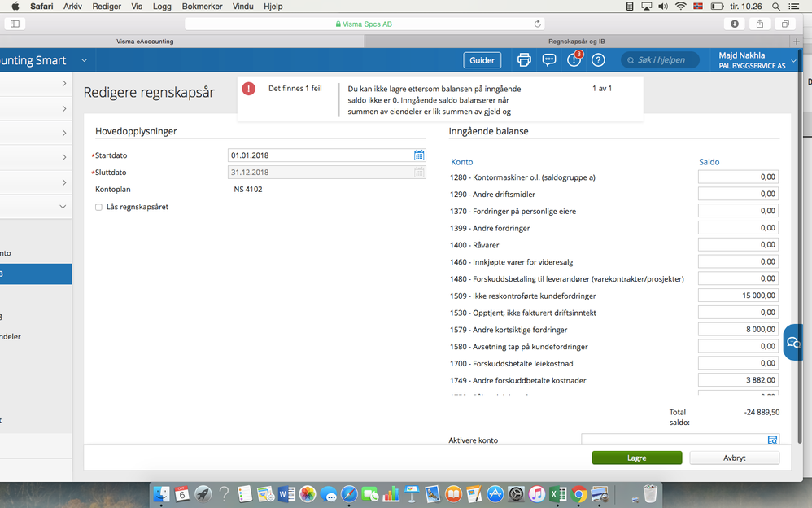Click the green Lagre button

click(637, 458)
